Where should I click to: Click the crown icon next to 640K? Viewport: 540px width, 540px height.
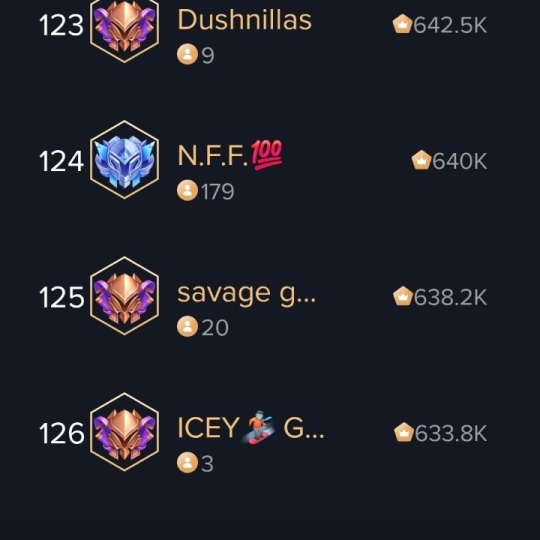(422, 160)
